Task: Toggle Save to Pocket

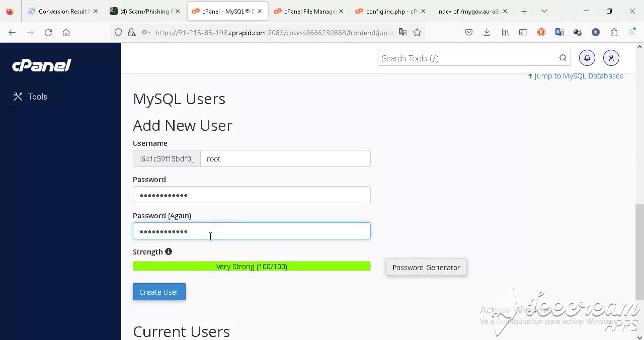Action: point(468,32)
